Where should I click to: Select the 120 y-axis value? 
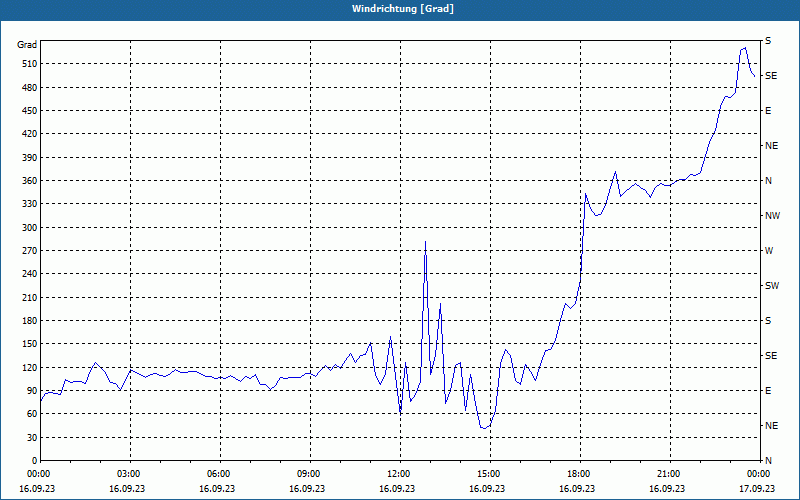(28, 367)
